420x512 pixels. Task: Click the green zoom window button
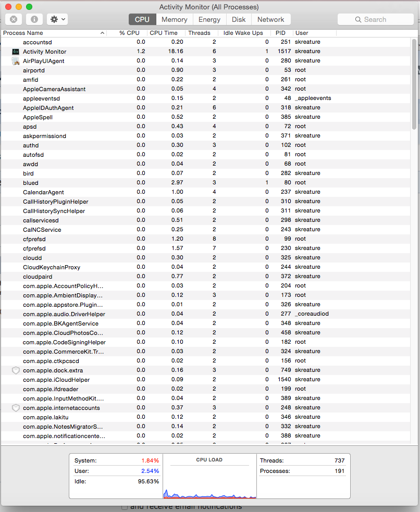coord(29,7)
